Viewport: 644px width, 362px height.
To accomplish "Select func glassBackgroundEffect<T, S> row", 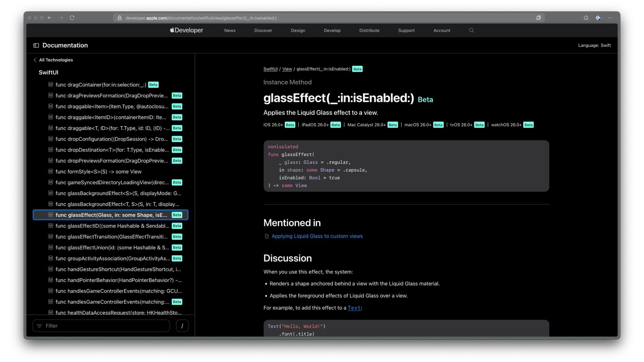I will coord(110,204).
